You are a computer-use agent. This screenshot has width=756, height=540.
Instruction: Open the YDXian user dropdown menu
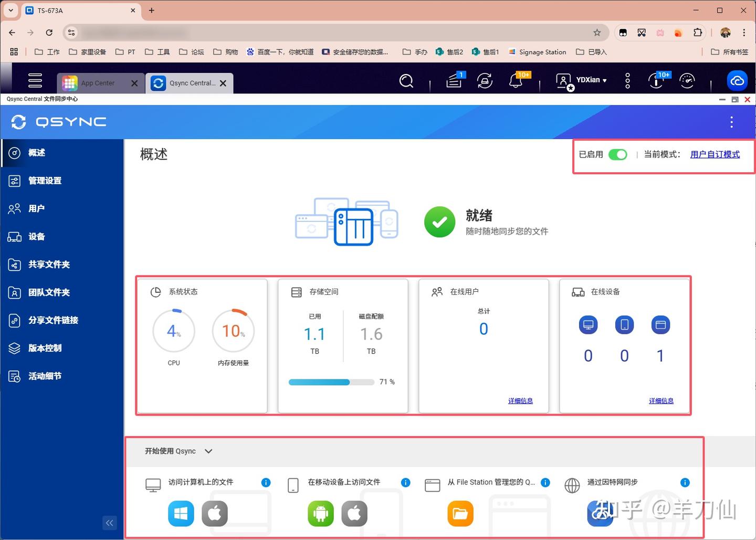click(x=583, y=81)
